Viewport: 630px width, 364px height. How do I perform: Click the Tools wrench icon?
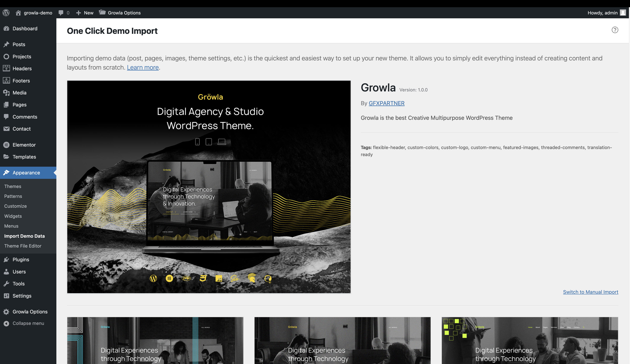pos(7,283)
